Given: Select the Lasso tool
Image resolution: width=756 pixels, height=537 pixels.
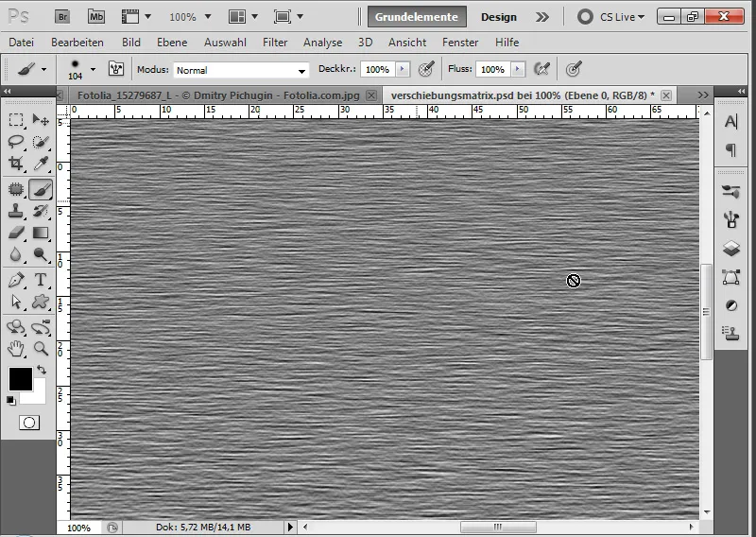Looking at the screenshot, I should (x=16, y=142).
